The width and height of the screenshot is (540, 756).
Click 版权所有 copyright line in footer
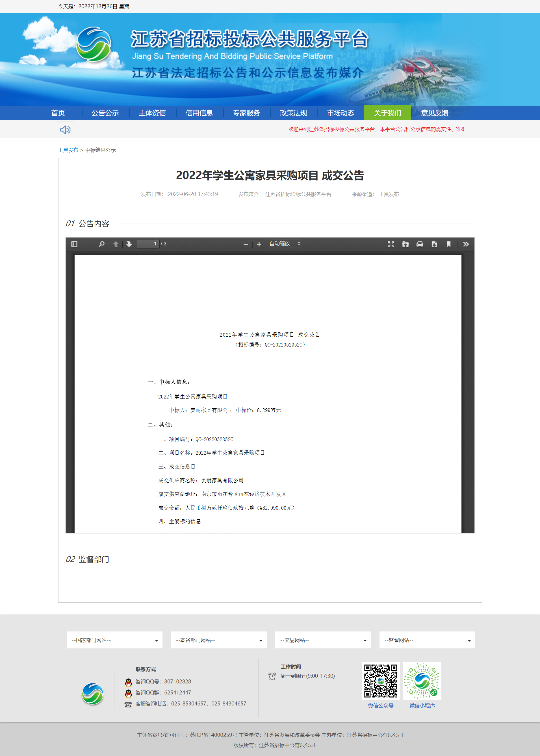[x=274, y=745]
